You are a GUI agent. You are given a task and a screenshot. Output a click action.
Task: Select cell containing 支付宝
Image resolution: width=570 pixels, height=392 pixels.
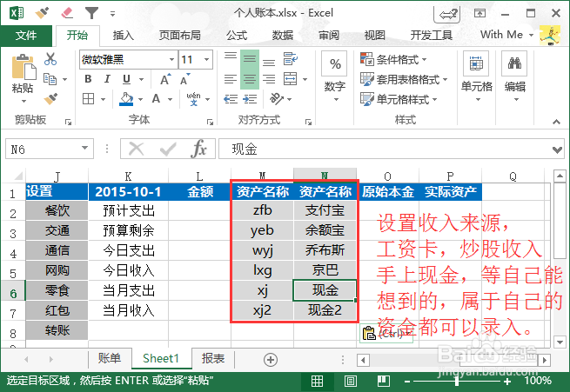click(325, 210)
